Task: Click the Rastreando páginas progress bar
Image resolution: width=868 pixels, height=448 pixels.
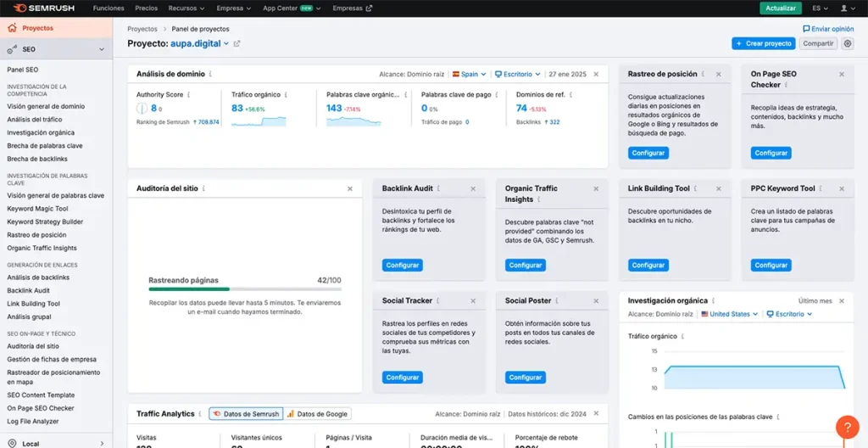Action: [245, 288]
